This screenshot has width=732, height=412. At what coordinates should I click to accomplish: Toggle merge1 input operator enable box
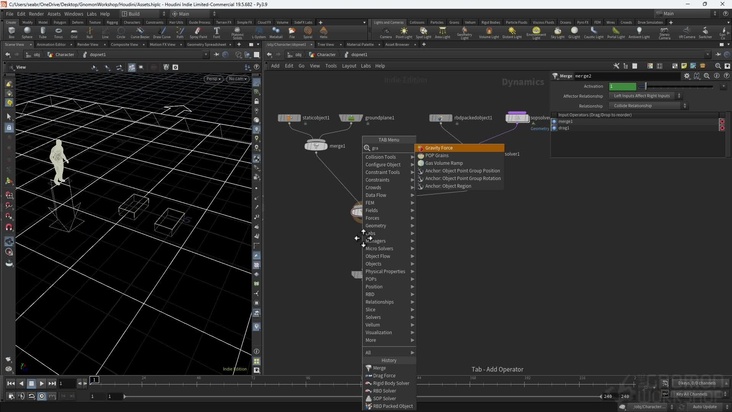(554, 121)
